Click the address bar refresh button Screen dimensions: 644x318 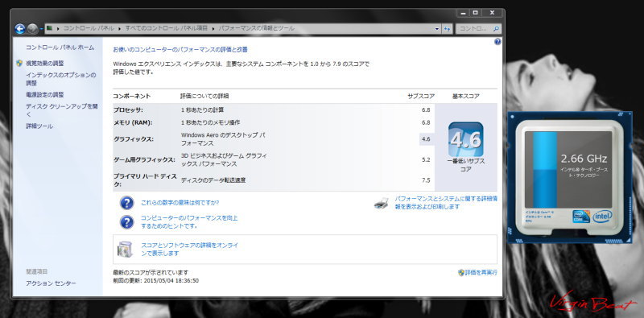click(447, 29)
